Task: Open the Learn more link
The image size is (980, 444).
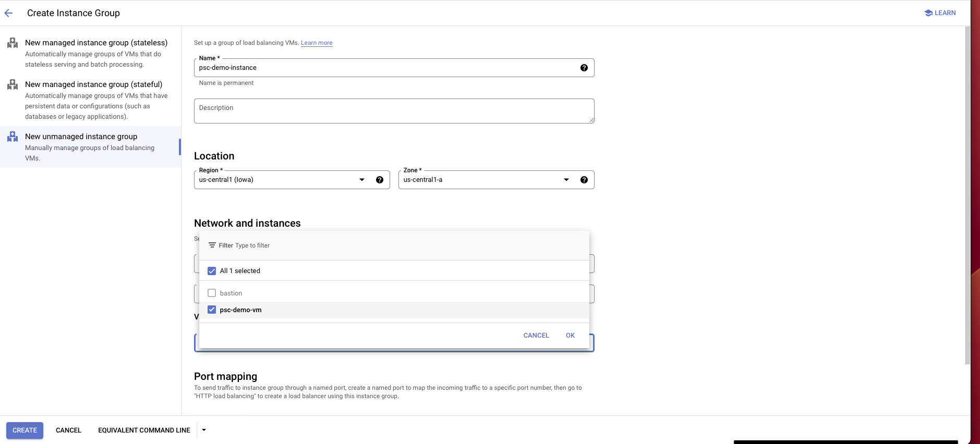Action: pos(317,43)
